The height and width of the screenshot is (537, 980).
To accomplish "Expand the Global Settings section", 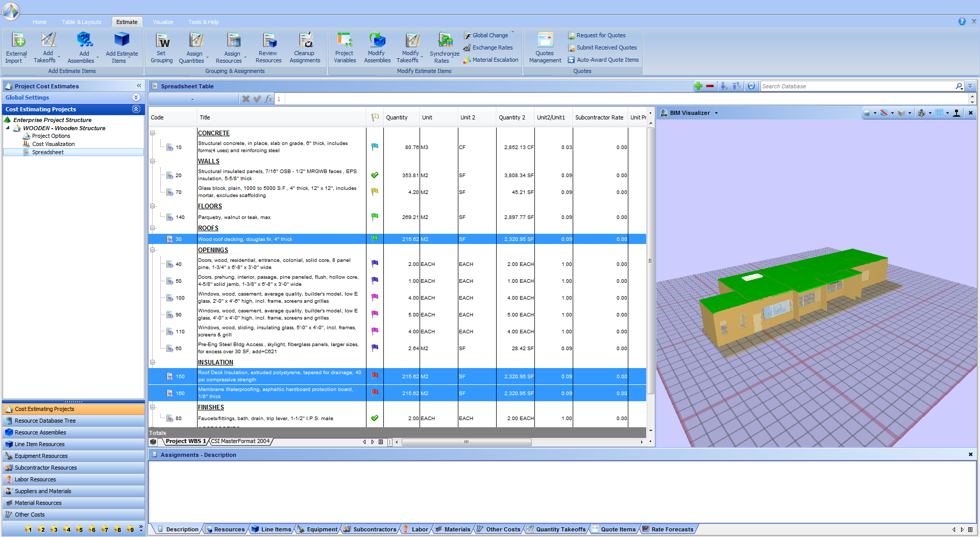I will click(136, 97).
